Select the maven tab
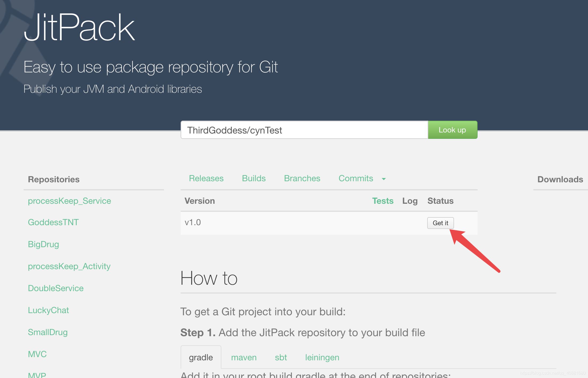Image resolution: width=588 pixels, height=378 pixels. 243,357
